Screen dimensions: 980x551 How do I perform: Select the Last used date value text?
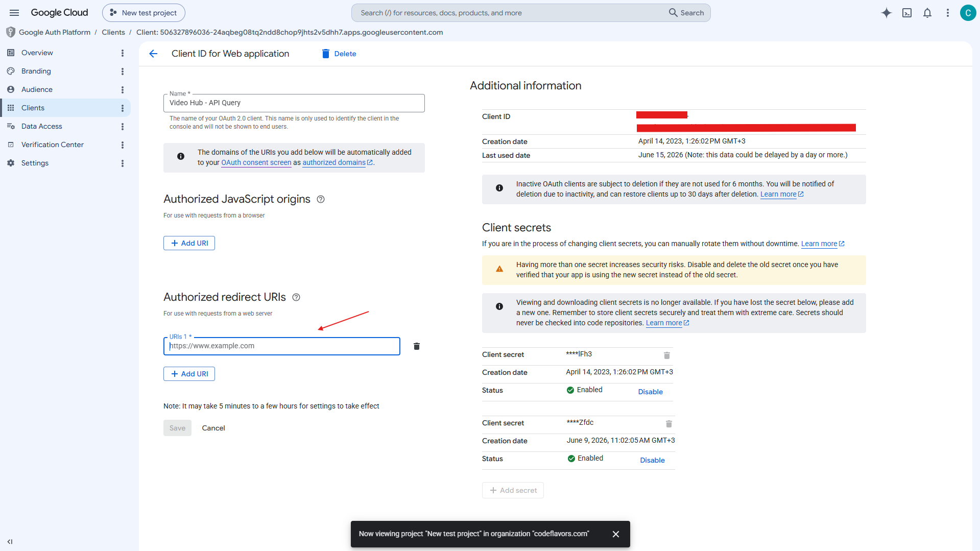click(x=743, y=155)
